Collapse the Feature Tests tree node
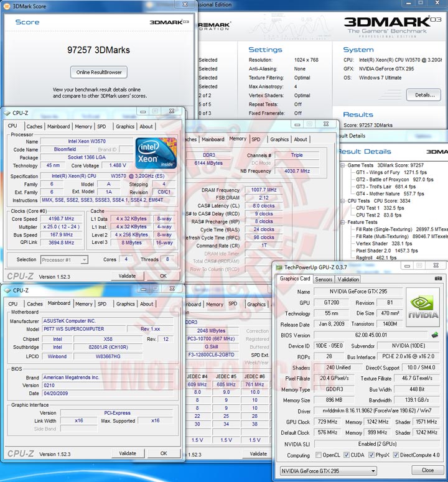This screenshot has height=482, width=448. (343, 222)
